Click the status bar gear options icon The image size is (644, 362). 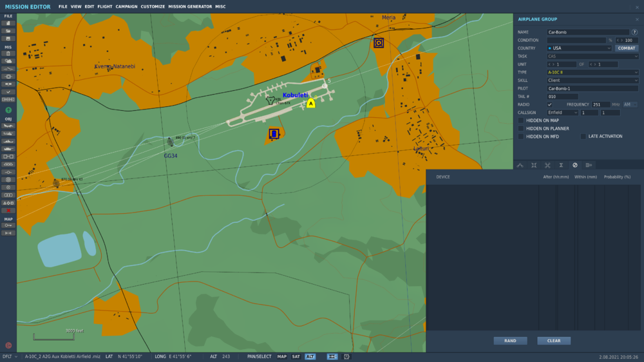pos(346,357)
